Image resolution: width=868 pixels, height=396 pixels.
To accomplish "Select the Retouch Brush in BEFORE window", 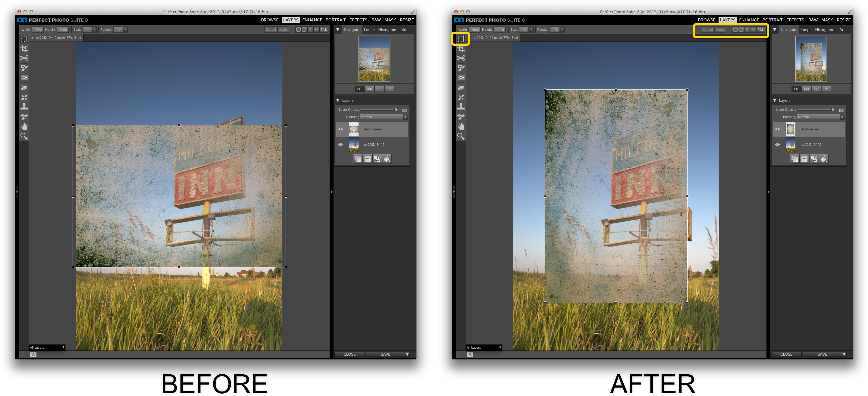I will coord(24,97).
